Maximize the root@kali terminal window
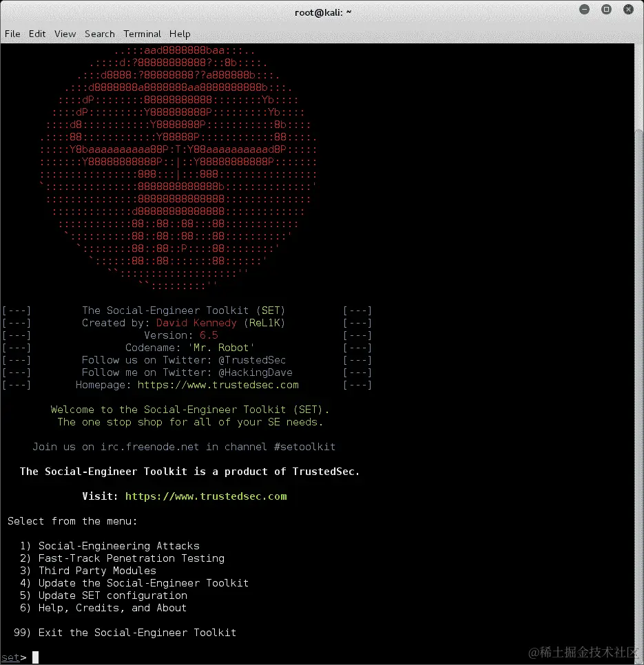Viewport: 644px width, 665px height. 606,10
